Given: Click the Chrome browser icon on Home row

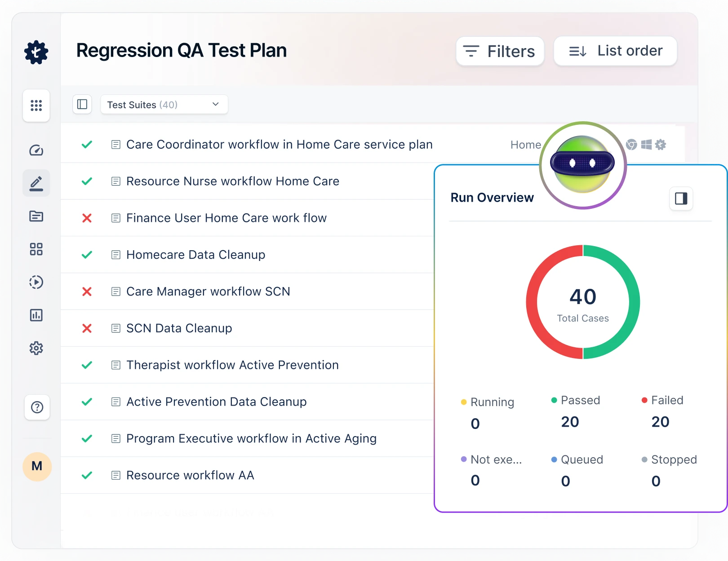Looking at the screenshot, I should pyautogui.click(x=631, y=145).
